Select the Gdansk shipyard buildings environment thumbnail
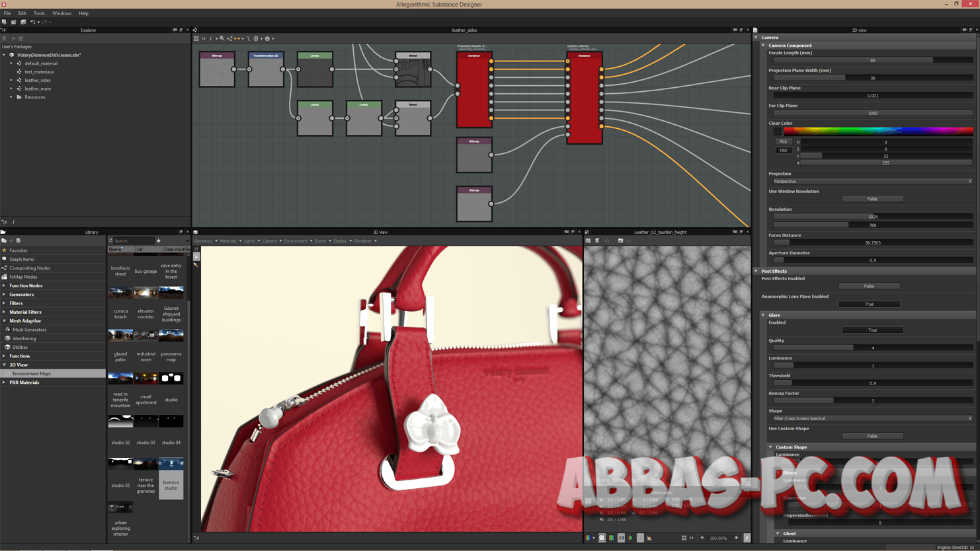The height and width of the screenshot is (551, 980). (171, 291)
